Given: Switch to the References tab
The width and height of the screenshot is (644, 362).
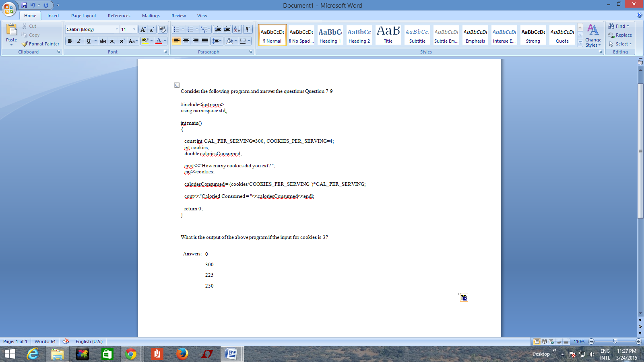Looking at the screenshot, I should [x=119, y=16].
